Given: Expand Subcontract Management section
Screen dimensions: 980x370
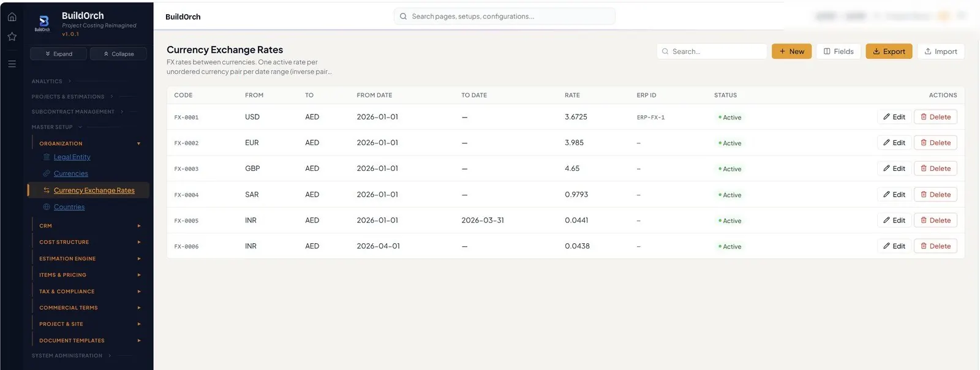Looking at the screenshot, I should [77, 112].
